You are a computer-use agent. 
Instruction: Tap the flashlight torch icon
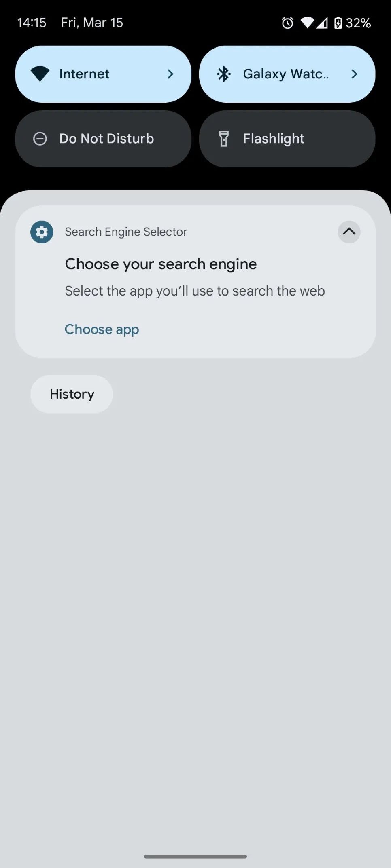[224, 139]
